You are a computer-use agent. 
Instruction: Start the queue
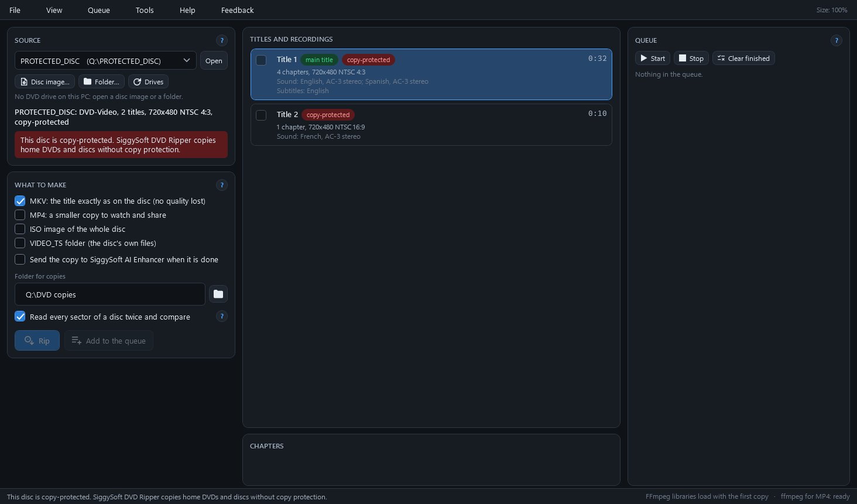(x=653, y=59)
